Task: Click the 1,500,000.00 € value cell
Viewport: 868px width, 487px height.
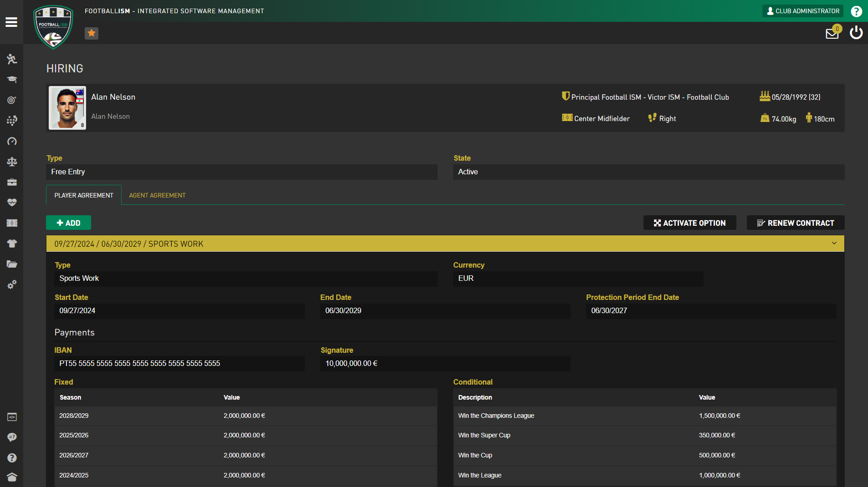Action: [x=720, y=416]
